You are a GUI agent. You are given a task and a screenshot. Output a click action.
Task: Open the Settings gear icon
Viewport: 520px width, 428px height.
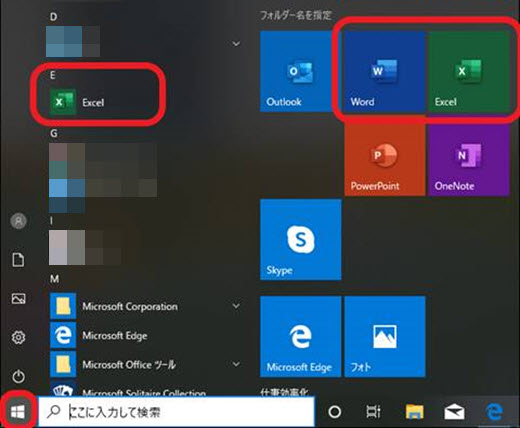coord(18,338)
